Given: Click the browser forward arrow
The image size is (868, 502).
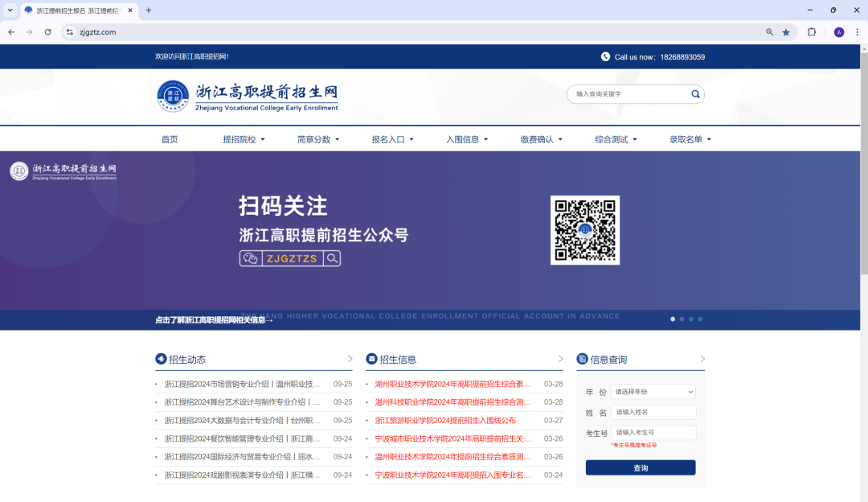Looking at the screenshot, I should 30,32.
